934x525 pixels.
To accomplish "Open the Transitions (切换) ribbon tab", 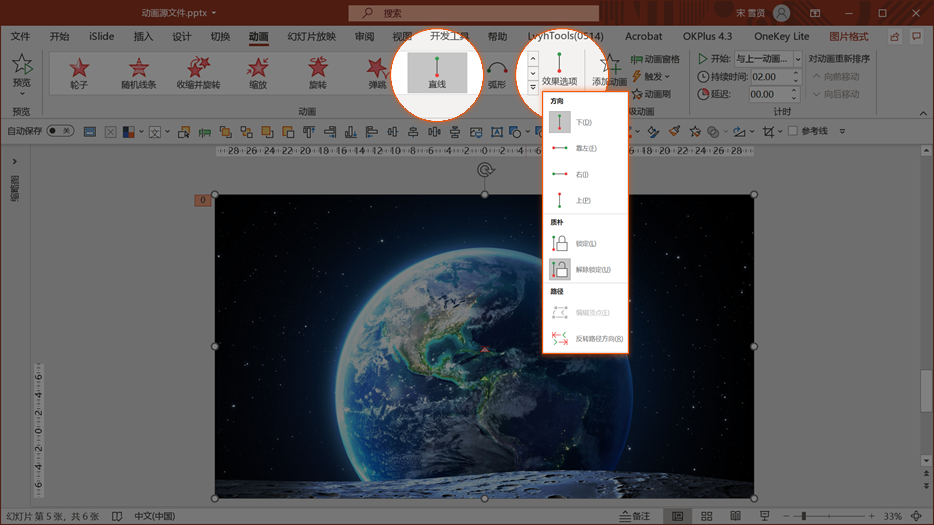I will pyautogui.click(x=220, y=36).
